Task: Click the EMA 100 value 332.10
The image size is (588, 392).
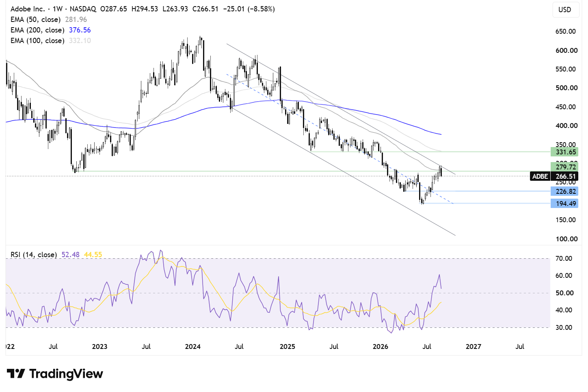Action: tap(80, 41)
